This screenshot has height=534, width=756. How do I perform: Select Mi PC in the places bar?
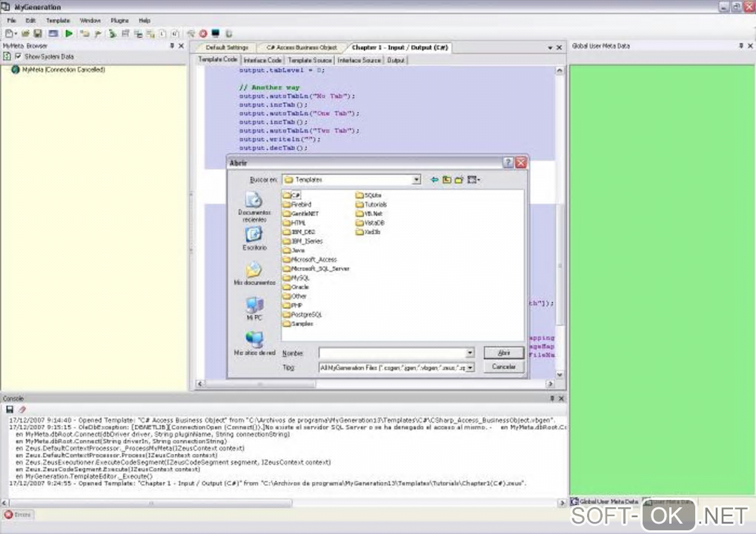tap(254, 308)
